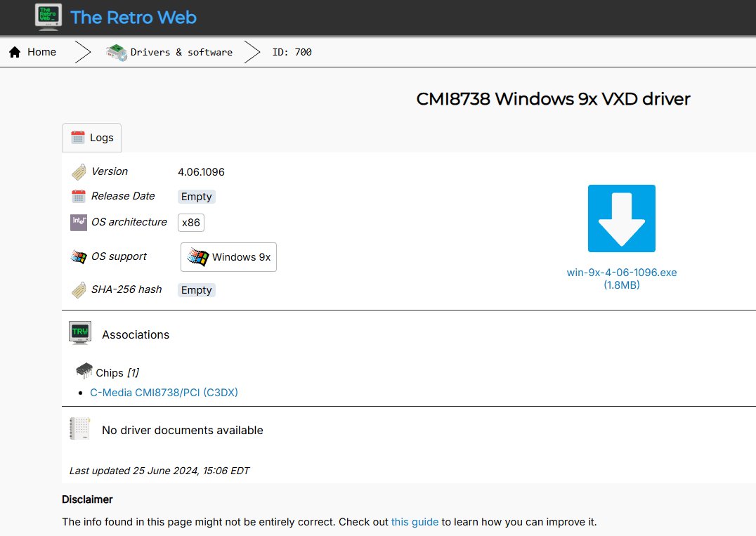This screenshot has width=756, height=536.
Task: Click the Version label
Action: 110,171
